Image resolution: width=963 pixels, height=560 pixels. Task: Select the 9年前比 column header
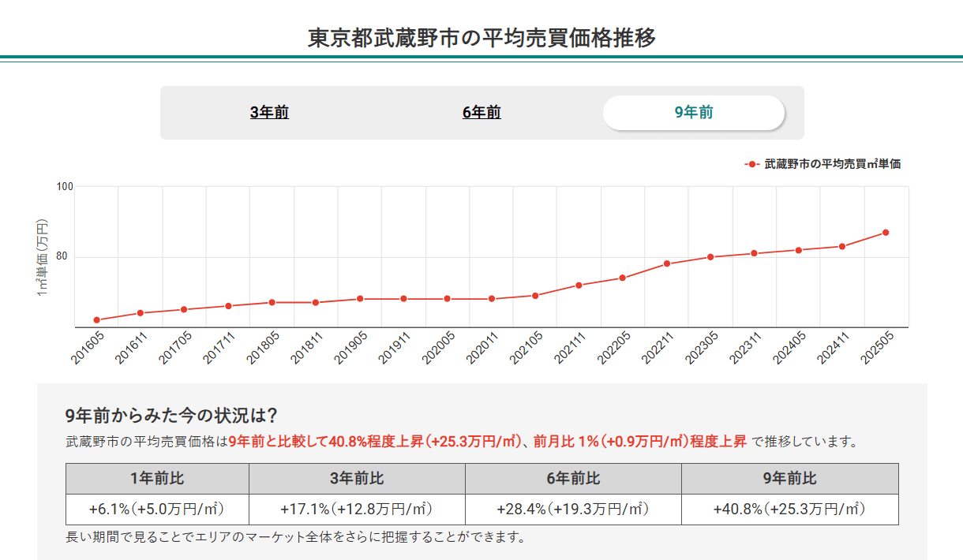[789, 479]
